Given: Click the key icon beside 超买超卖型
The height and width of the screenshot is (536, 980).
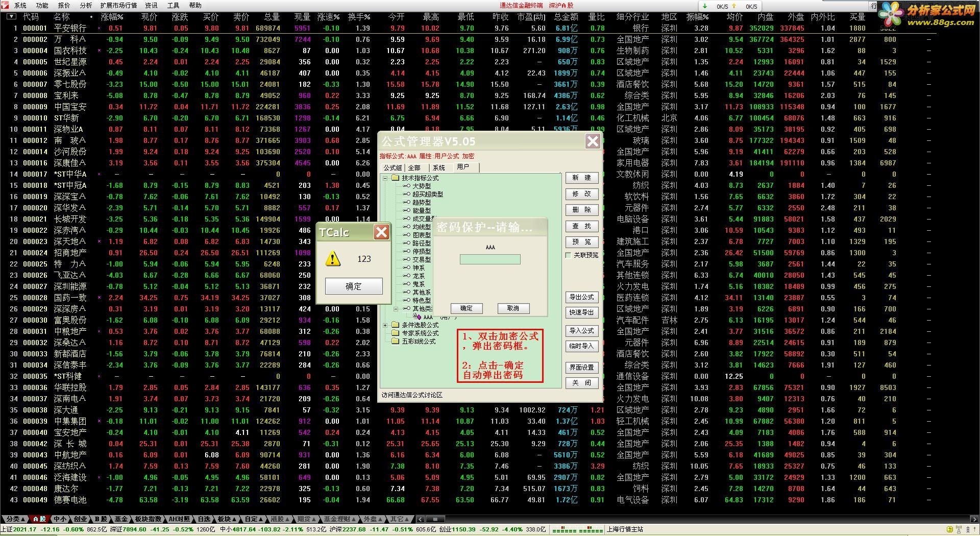Looking at the screenshot, I should click(x=407, y=194).
